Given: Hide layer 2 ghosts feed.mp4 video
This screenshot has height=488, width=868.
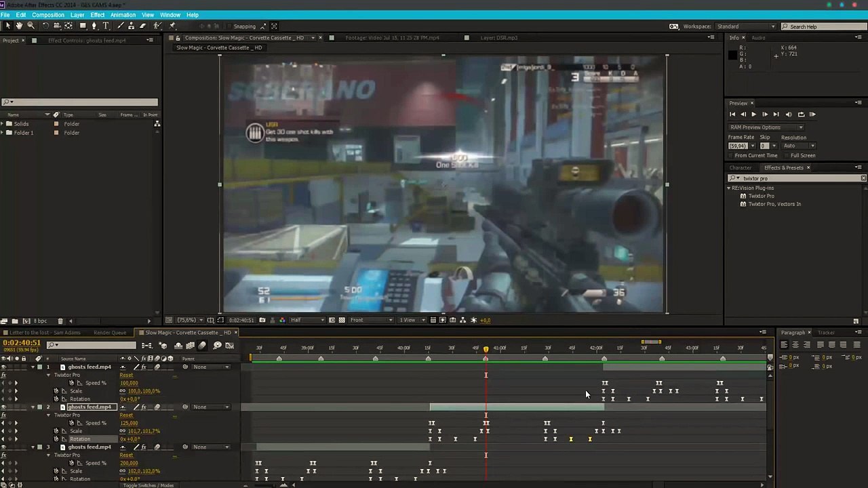Looking at the screenshot, I should point(3,407).
